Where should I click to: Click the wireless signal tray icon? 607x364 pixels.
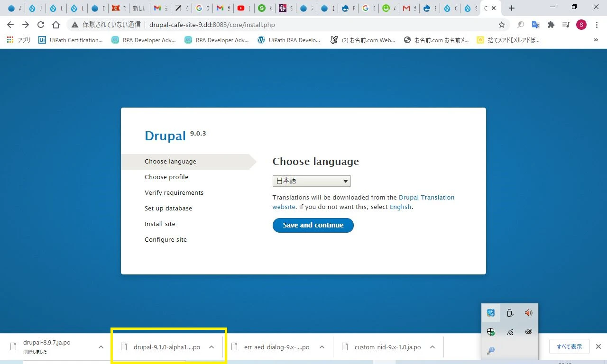point(510,332)
